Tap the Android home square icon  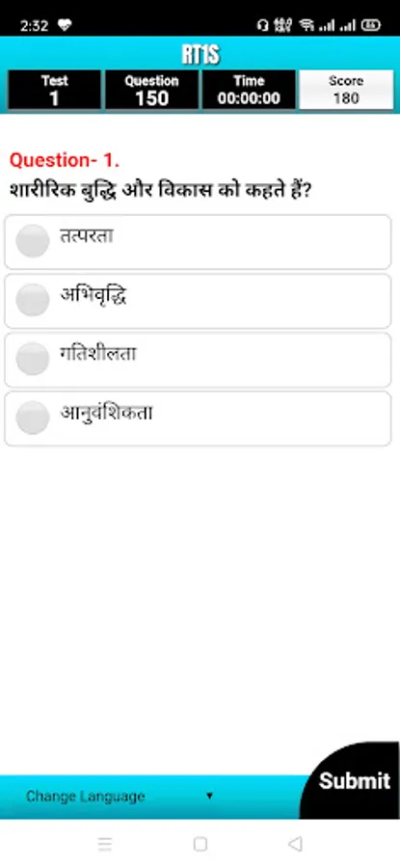tap(200, 844)
